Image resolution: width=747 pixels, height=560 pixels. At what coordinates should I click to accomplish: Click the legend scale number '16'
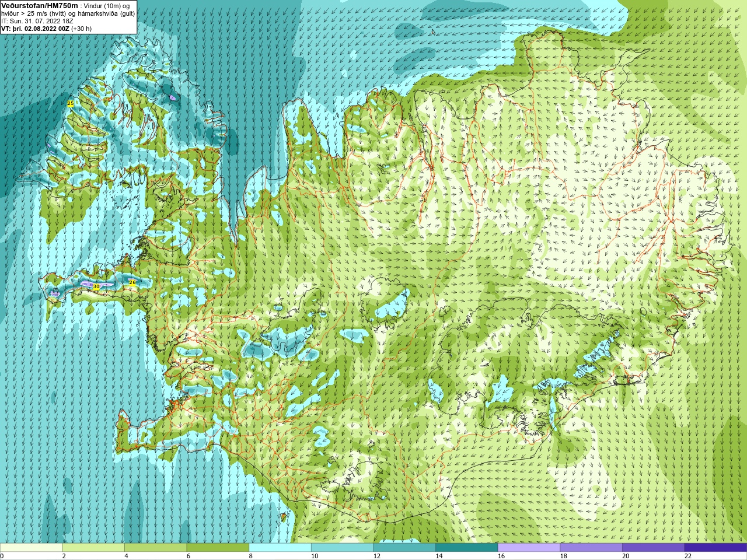(501, 556)
